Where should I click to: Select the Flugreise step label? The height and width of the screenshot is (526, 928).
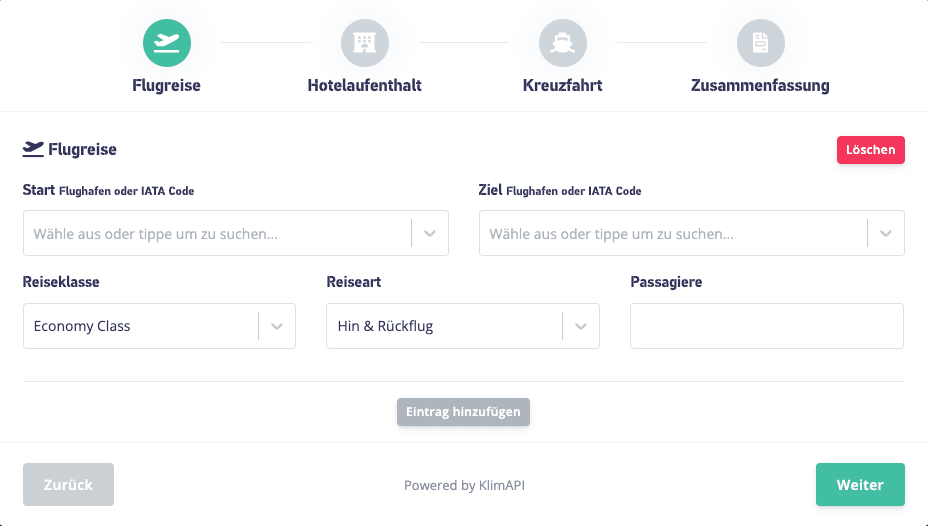pos(167,86)
